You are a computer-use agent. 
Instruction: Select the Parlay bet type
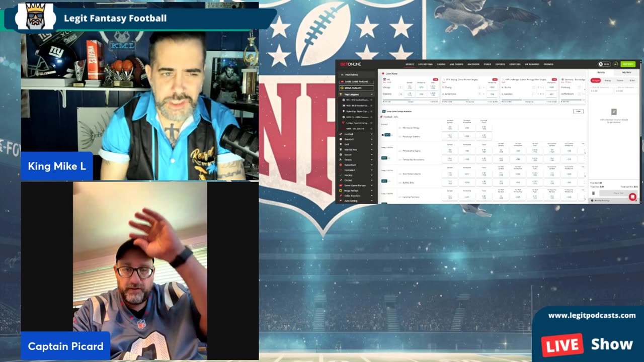(x=608, y=80)
